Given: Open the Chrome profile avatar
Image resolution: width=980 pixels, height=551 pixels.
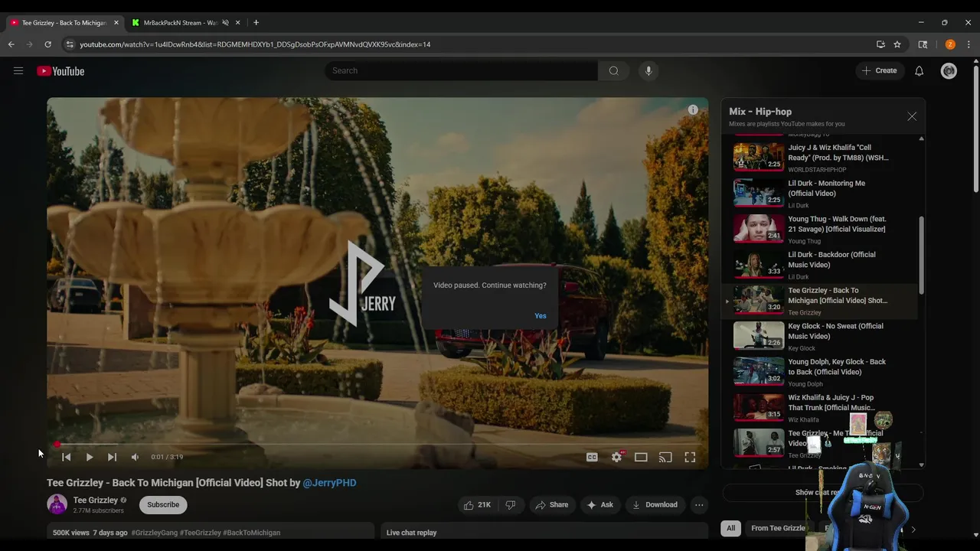Looking at the screenshot, I should [x=950, y=44].
